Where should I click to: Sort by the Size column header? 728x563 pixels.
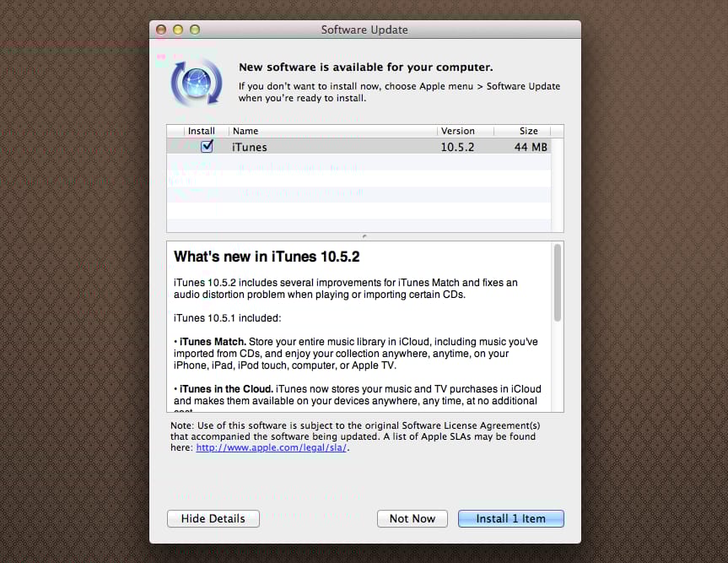tap(522, 131)
